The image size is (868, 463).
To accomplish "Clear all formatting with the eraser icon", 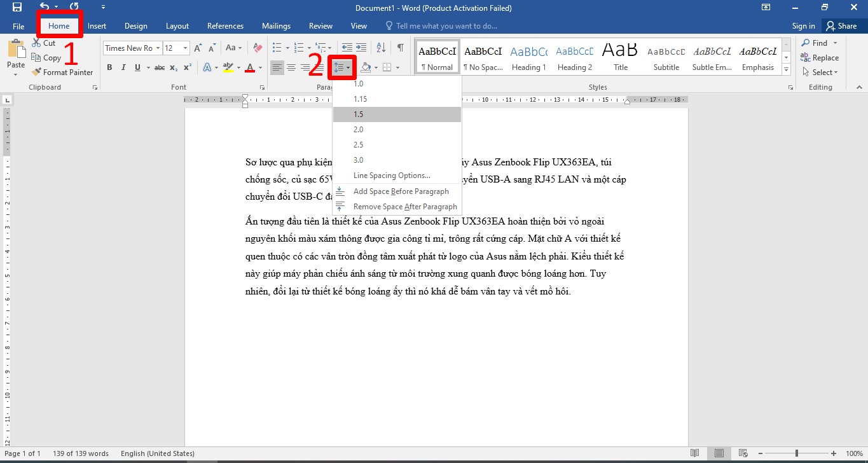I will coord(258,48).
